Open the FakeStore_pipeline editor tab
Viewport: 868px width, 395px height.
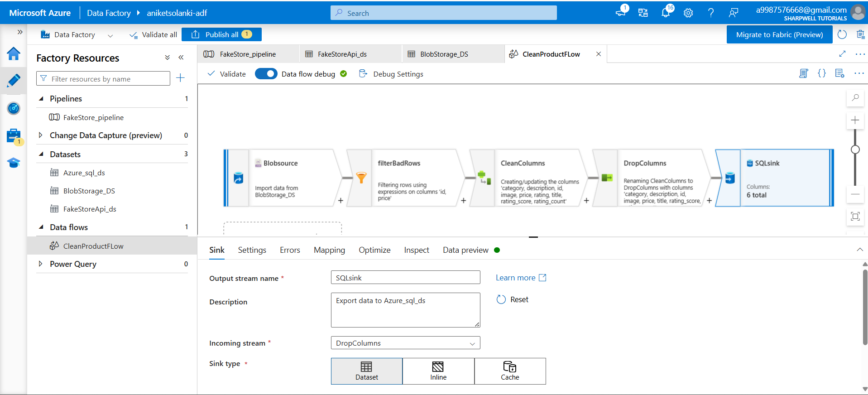pyautogui.click(x=248, y=54)
